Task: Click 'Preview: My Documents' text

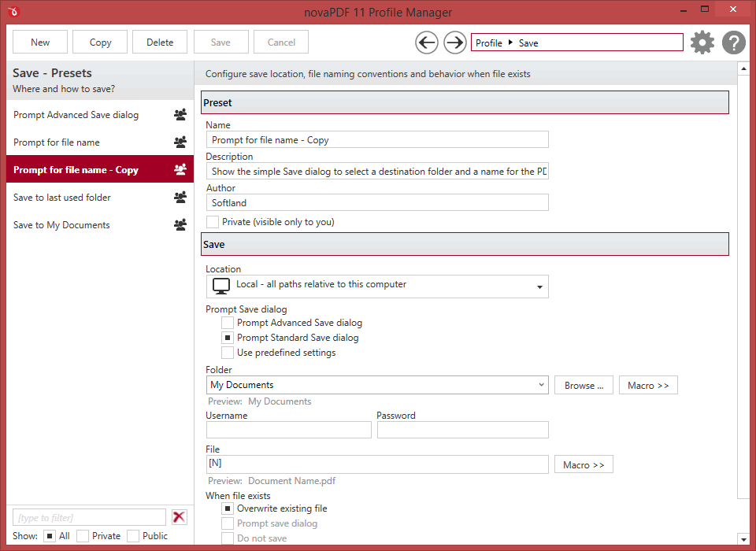Action: click(259, 401)
